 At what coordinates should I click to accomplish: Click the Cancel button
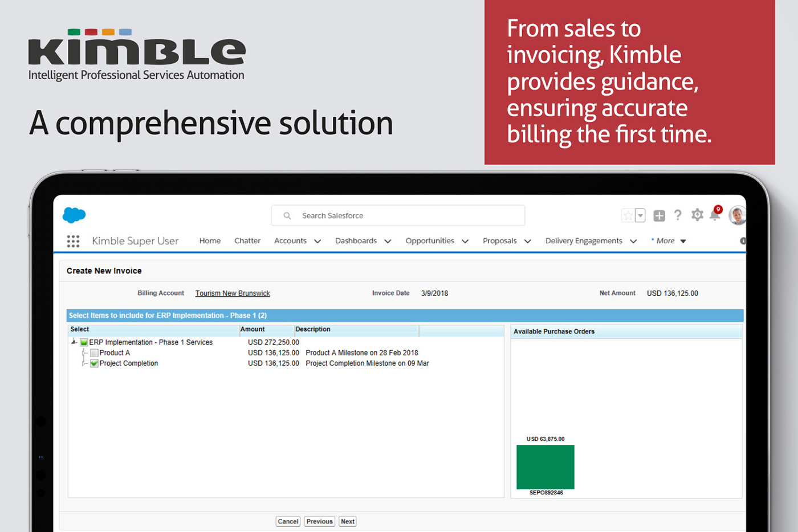(x=288, y=521)
